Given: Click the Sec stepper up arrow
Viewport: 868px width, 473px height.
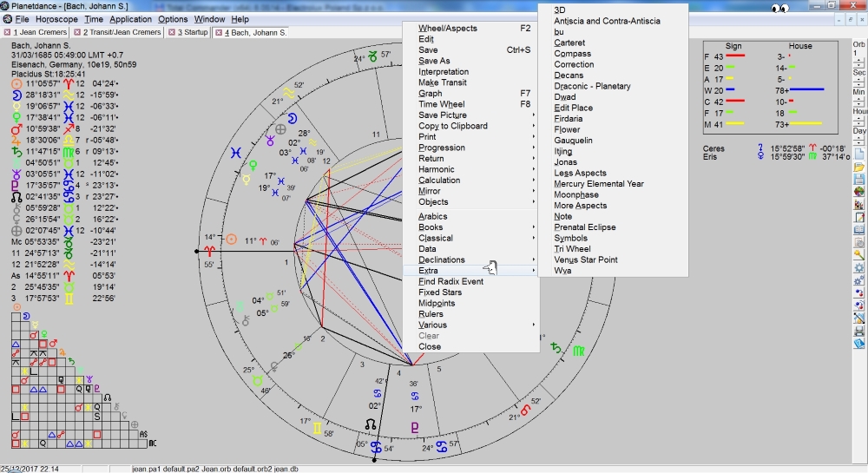Looking at the screenshot, I should tap(858, 81).
